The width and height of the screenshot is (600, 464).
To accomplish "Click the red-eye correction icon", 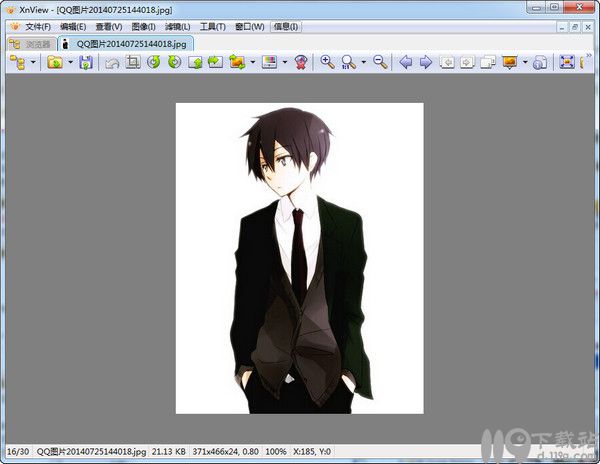I will (x=301, y=62).
